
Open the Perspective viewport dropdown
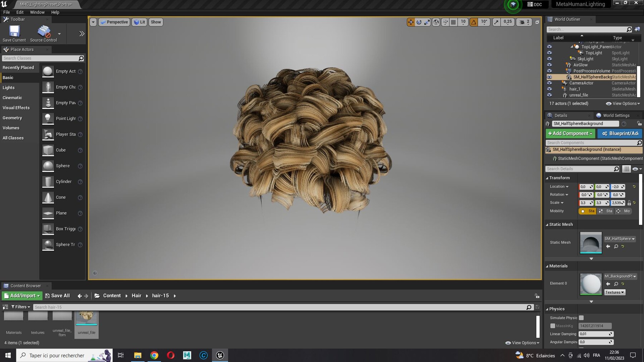tap(114, 22)
